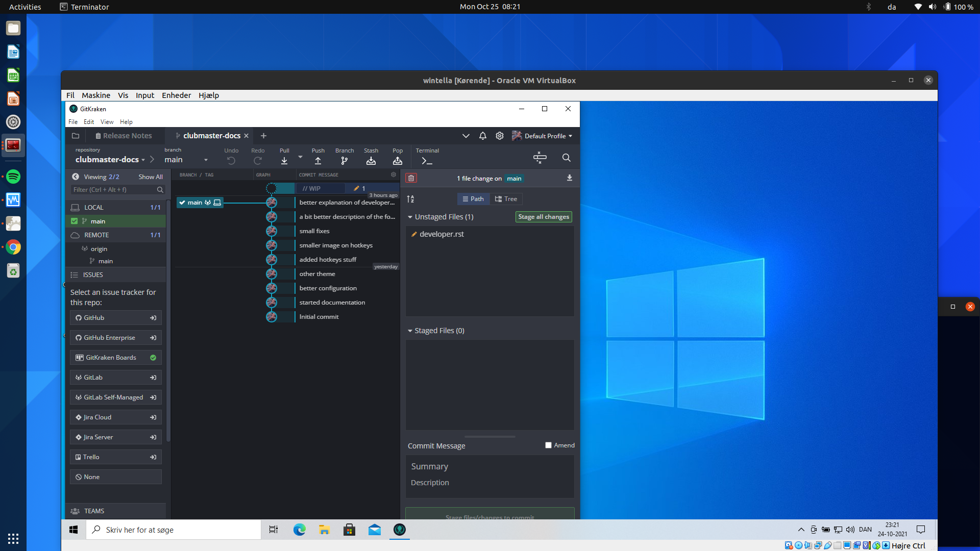Open the Pull options dropdown arrow
980x551 pixels.
point(300,157)
